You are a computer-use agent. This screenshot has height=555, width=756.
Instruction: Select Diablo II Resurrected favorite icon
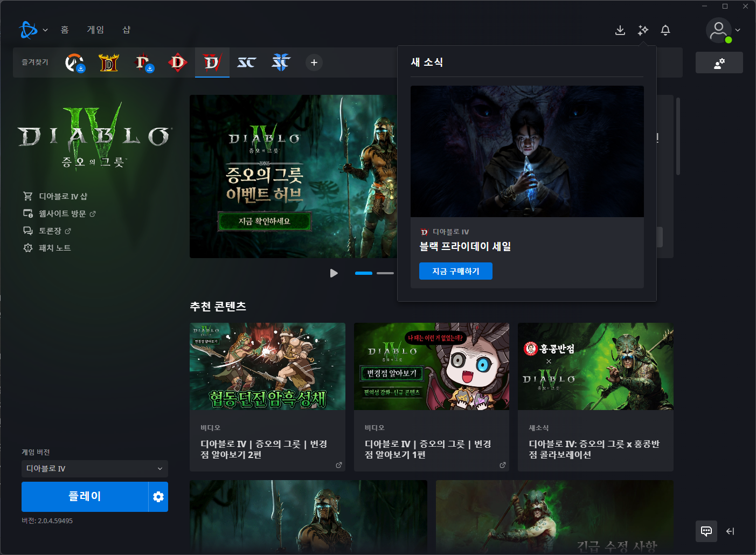(x=109, y=63)
